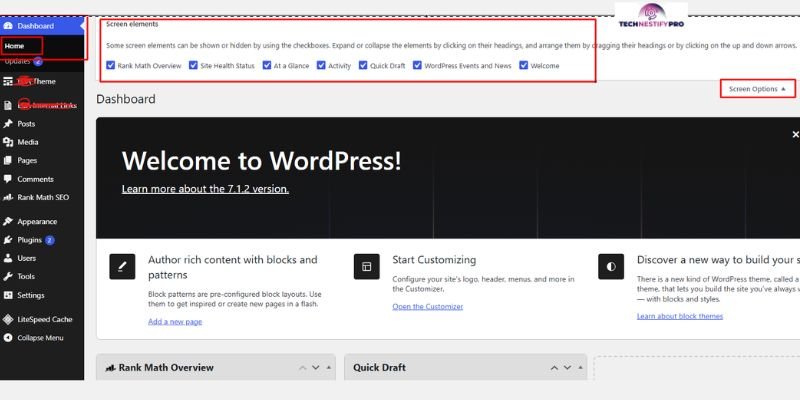This screenshot has height=400, width=800.
Task: Open the Appearance menu
Action: [37, 222]
